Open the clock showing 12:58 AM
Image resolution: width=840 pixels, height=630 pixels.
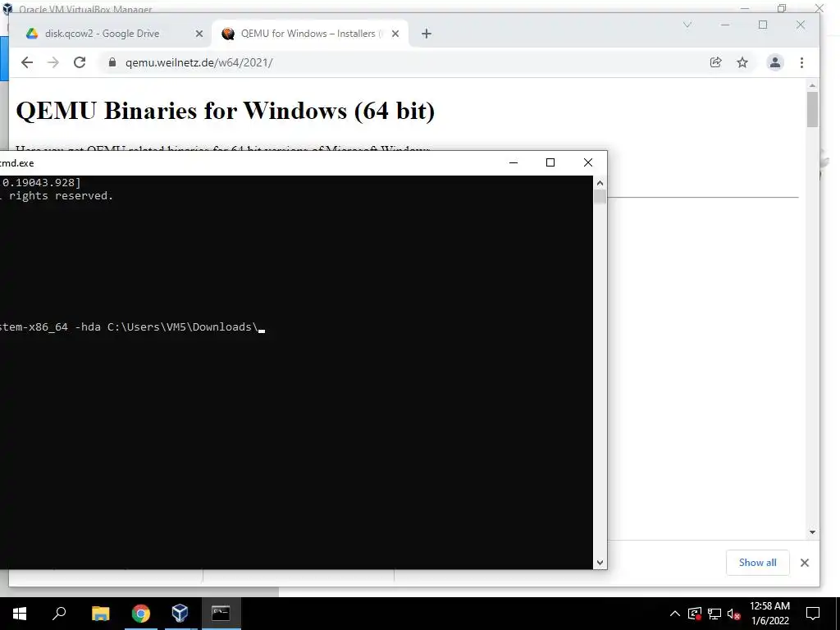769,614
